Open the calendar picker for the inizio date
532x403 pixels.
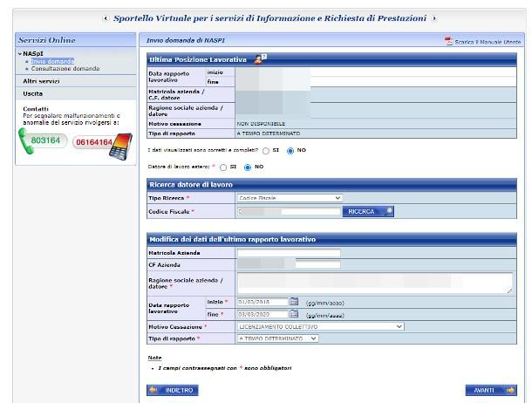coord(294,301)
